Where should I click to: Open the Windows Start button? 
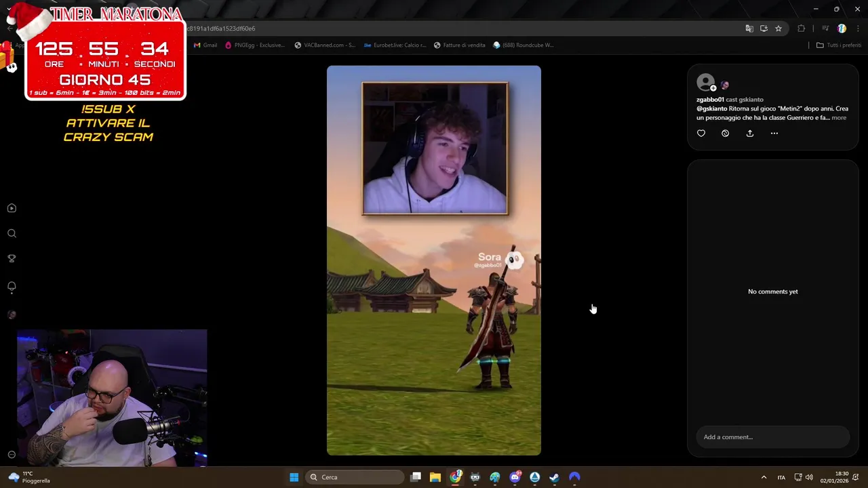tap(294, 477)
